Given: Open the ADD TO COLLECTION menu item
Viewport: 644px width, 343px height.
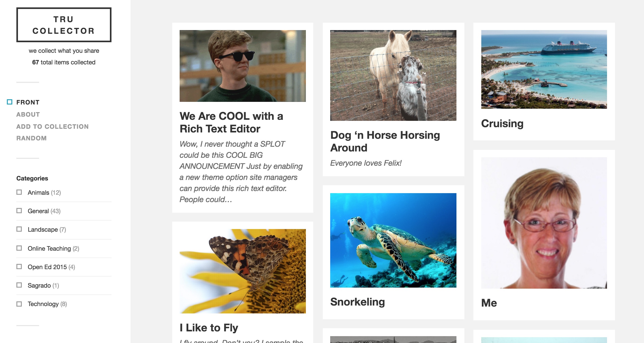Looking at the screenshot, I should click(52, 127).
